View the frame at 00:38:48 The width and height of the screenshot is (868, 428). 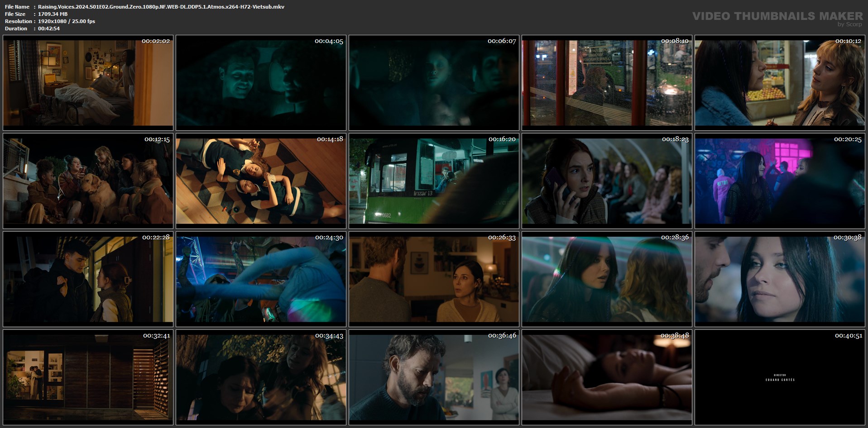(x=607, y=377)
